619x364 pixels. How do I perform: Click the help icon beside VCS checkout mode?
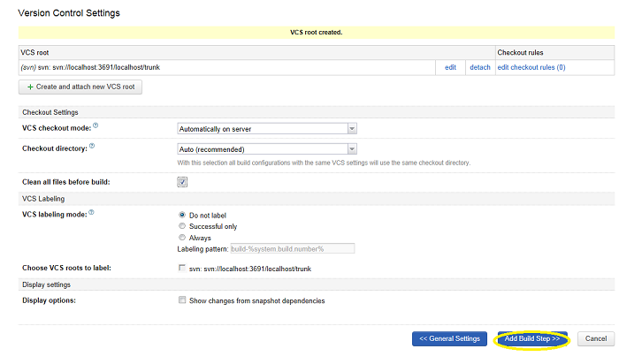[96, 126]
